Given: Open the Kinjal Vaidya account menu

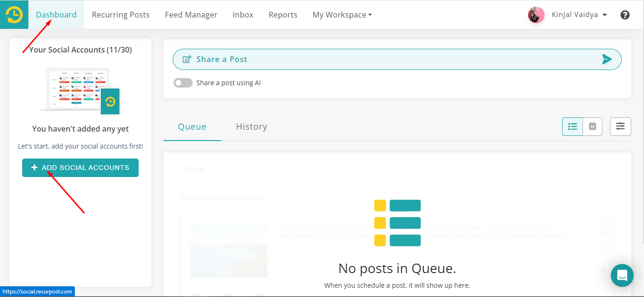Looking at the screenshot, I should coord(579,15).
